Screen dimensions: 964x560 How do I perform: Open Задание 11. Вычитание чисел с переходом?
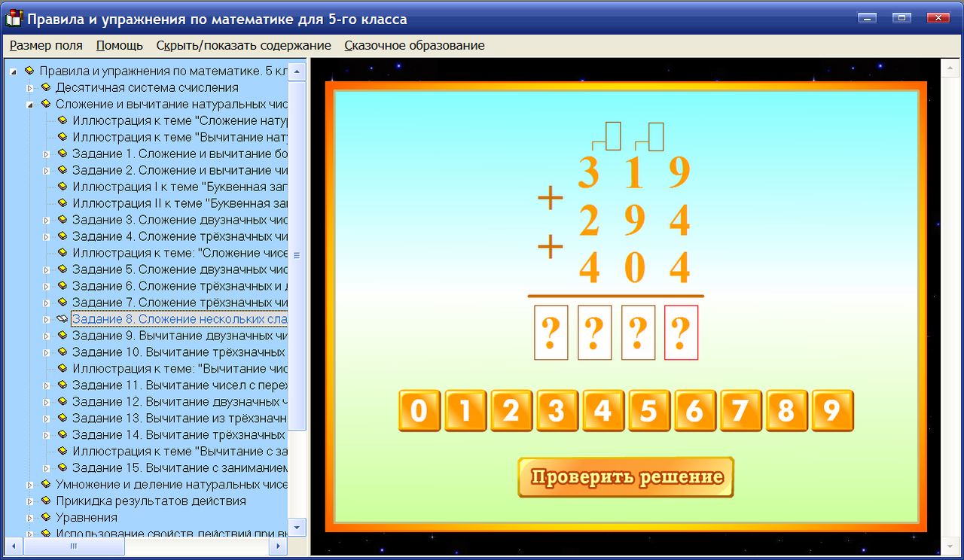click(x=180, y=385)
